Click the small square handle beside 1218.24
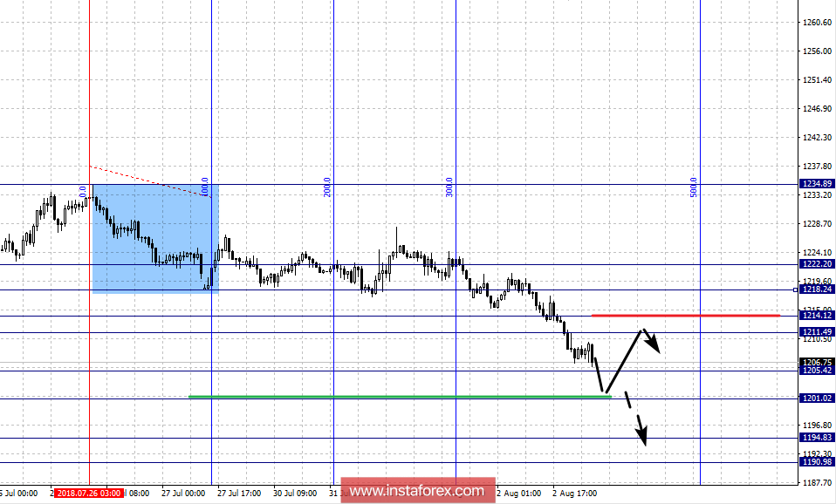This screenshot has height=504, width=836. (x=796, y=289)
